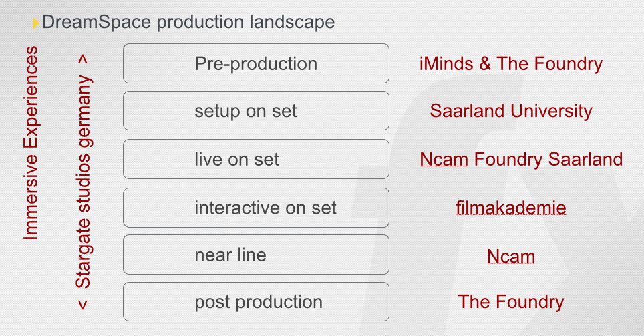Click the underlined filmakademie text
Screen dimensions: 644x336
pyautogui.click(x=510, y=208)
